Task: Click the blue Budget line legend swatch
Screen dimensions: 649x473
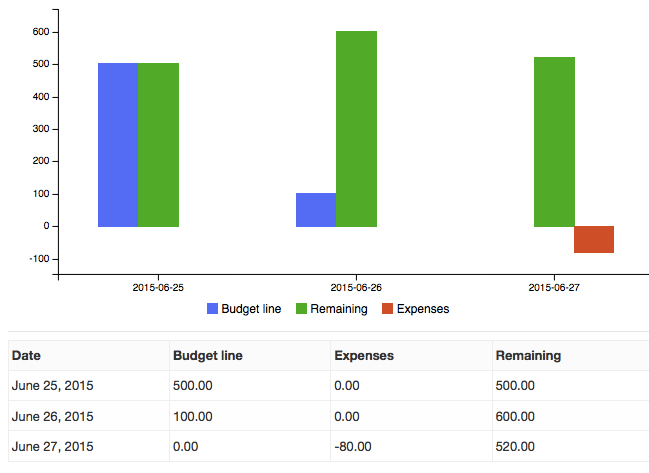Action: tap(213, 309)
